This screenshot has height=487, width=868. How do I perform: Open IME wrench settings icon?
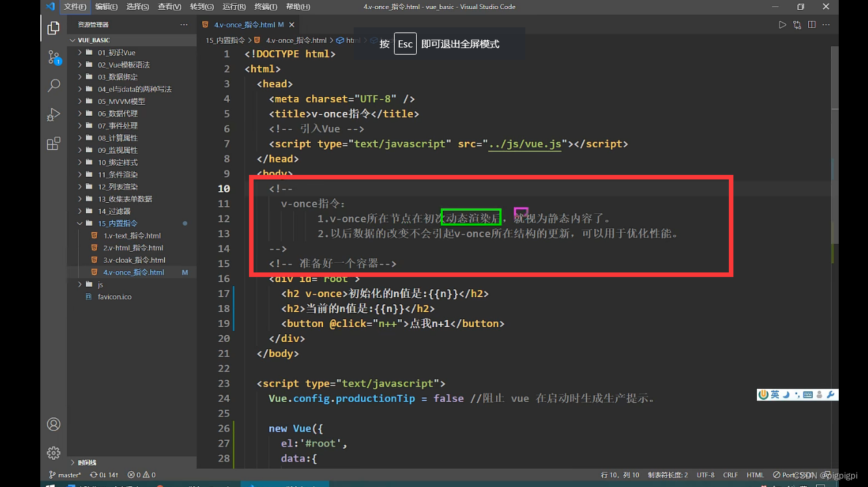pos(830,395)
